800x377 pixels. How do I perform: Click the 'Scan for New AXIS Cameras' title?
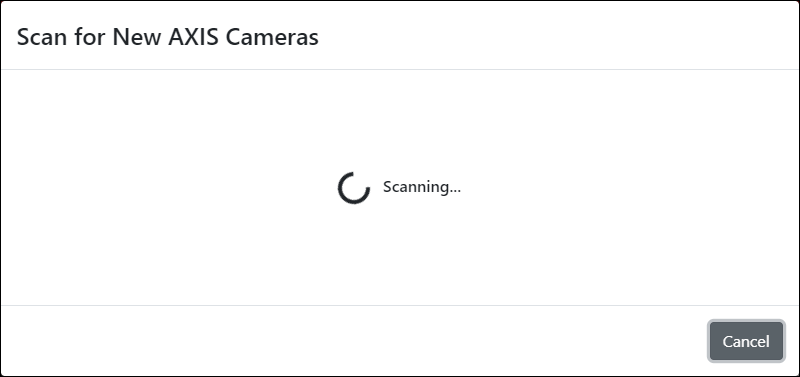[x=168, y=37]
